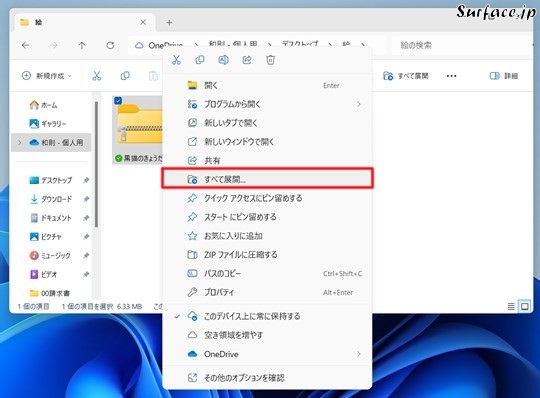Image resolution: width=540 pixels, height=398 pixels.
Task: Open ホーム in navigation pane
Action: click(43, 105)
